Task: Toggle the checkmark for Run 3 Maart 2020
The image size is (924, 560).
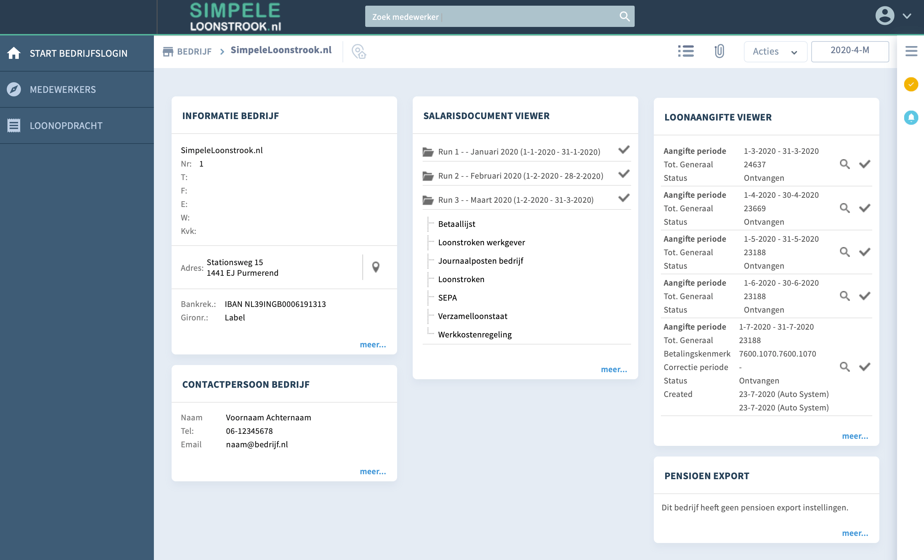Action: coord(624,198)
